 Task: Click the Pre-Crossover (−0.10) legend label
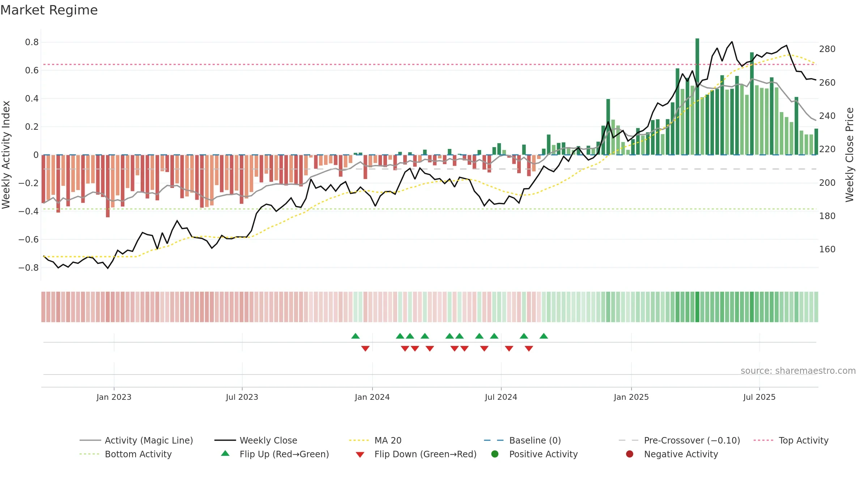tap(692, 440)
